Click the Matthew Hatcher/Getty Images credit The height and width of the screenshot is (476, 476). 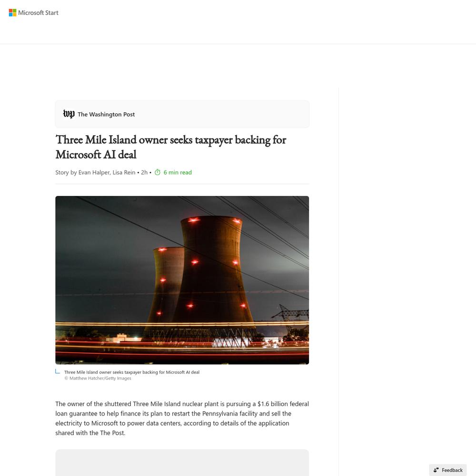click(98, 378)
